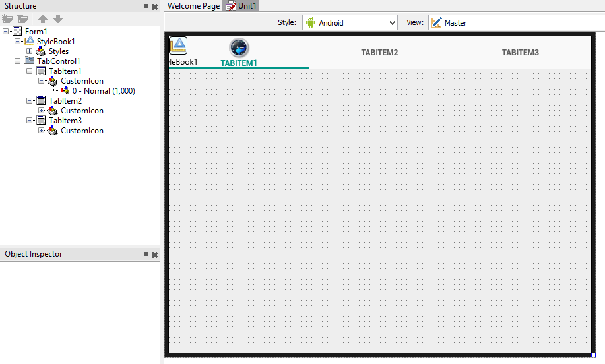Collapse the Form1 tree node
Screen dimensions: 605x364
6,31
